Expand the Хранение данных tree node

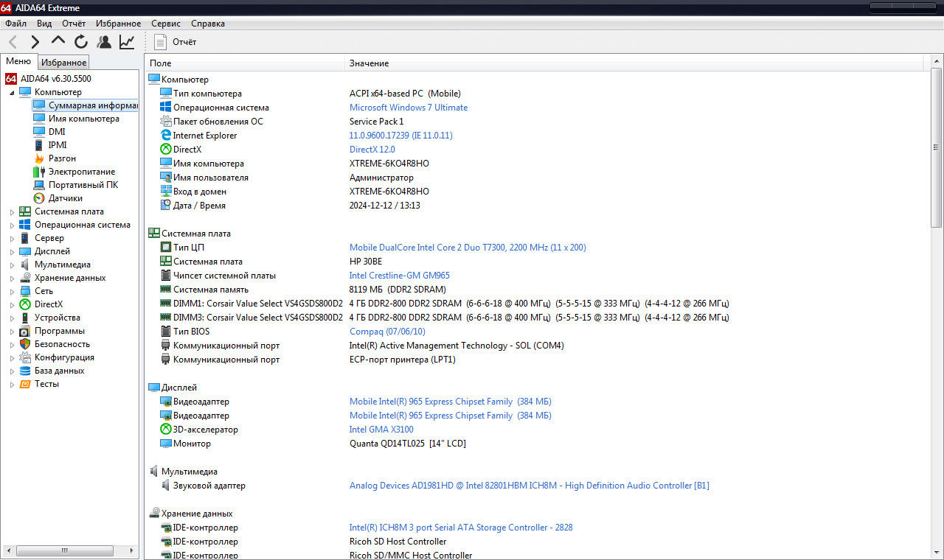click(x=12, y=278)
